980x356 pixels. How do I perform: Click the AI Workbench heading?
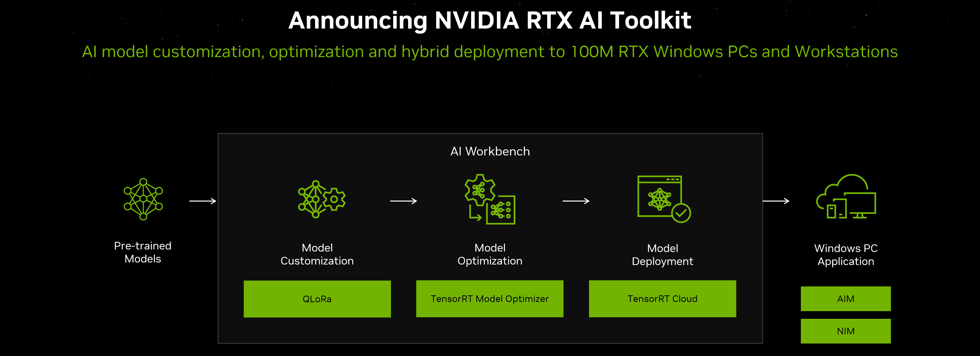click(x=490, y=151)
